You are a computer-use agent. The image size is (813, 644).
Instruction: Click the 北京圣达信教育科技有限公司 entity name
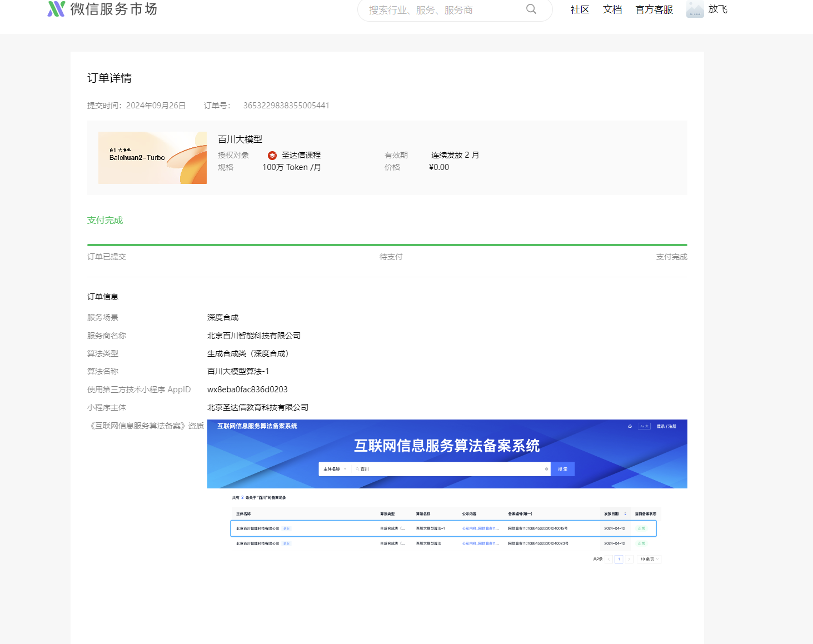click(x=258, y=407)
